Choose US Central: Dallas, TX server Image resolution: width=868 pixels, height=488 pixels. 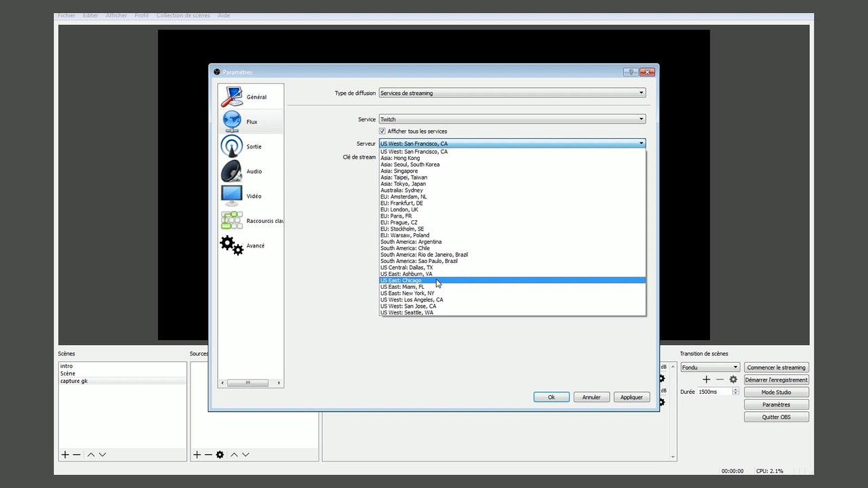(512, 268)
